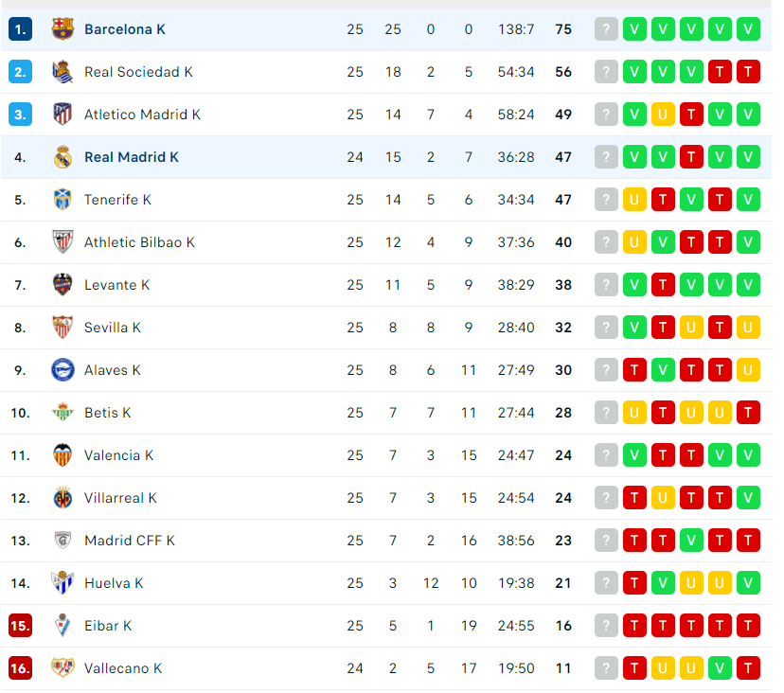Select a green V result badge for Barcelona
Viewport: 784px width, 693px height.
pos(634,28)
